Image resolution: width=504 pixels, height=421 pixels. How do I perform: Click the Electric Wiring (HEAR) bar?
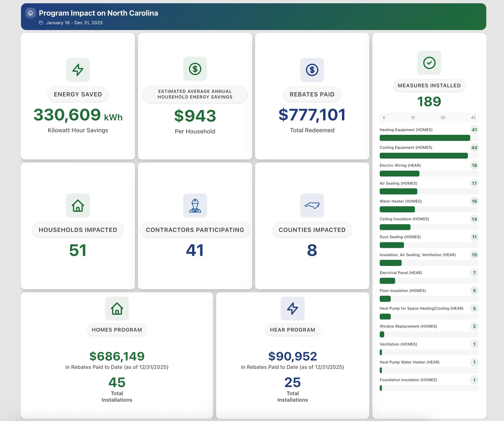point(429,174)
